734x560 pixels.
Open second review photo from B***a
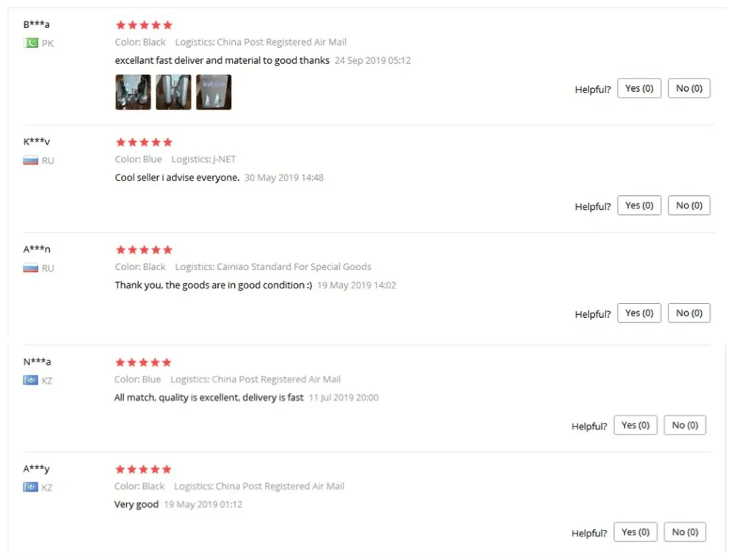click(x=174, y=92)
